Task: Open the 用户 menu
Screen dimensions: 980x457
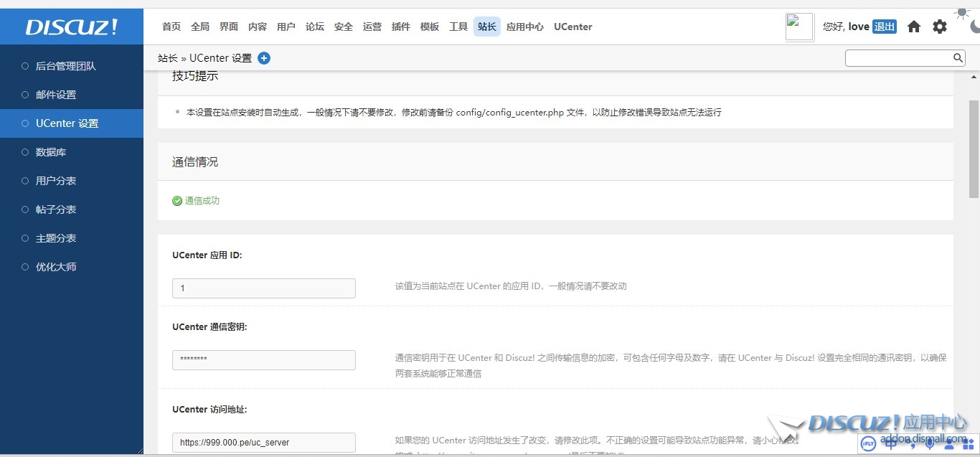Action: [x=286, y=27]
